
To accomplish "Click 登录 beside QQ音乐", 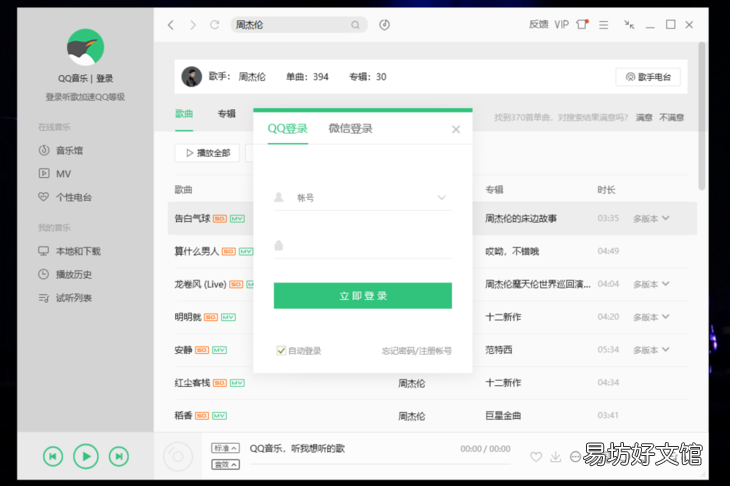I will 105,78.
